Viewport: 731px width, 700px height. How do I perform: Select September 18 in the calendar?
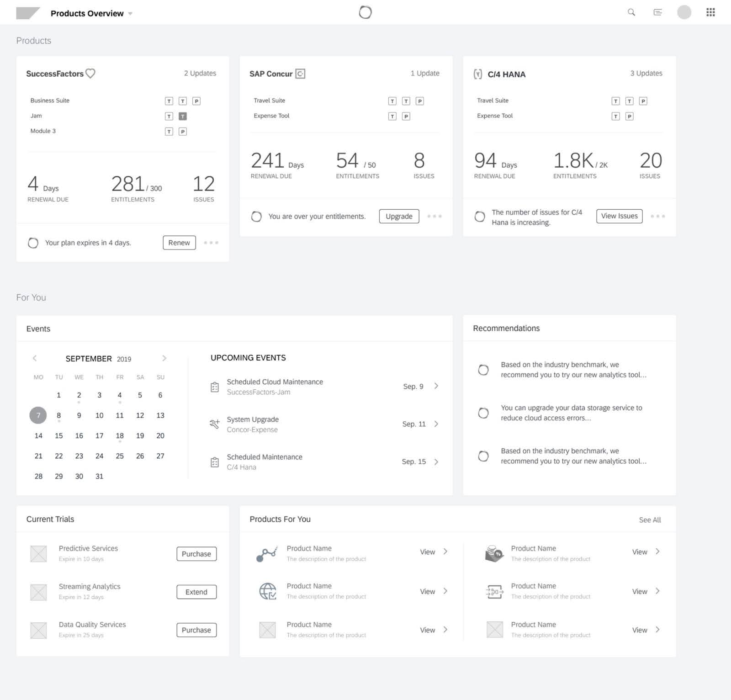(x=120, y=436)
